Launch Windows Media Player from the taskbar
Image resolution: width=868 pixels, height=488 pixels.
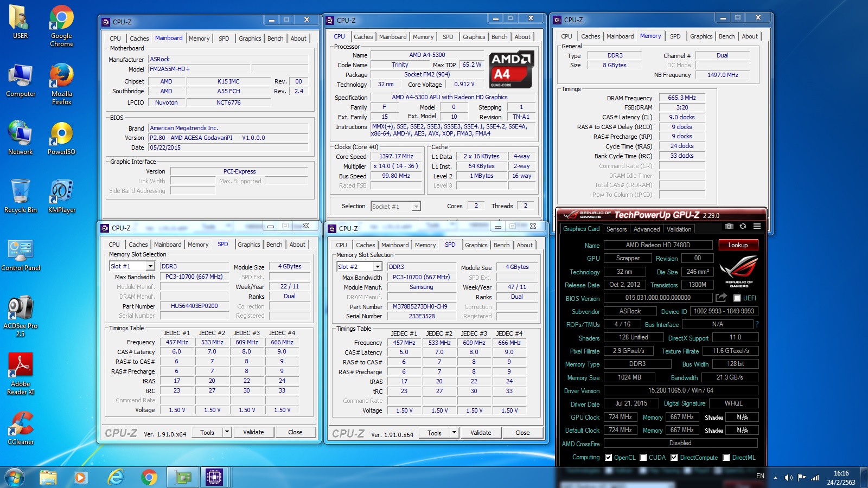[80, 477]
